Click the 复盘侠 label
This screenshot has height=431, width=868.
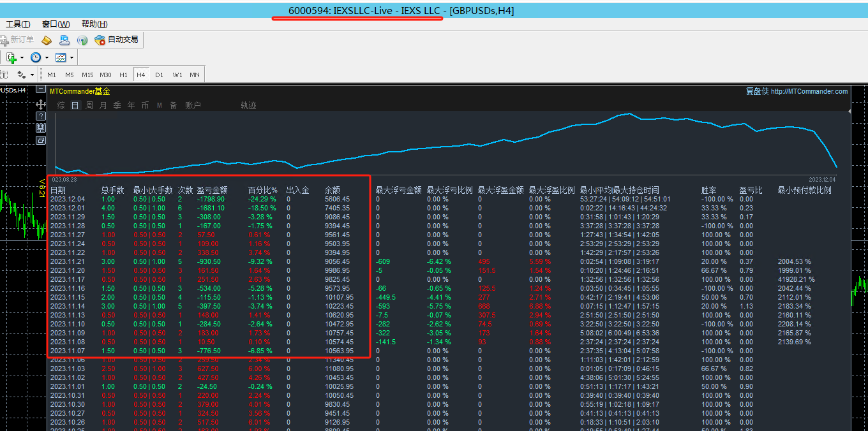coord(757,91)
